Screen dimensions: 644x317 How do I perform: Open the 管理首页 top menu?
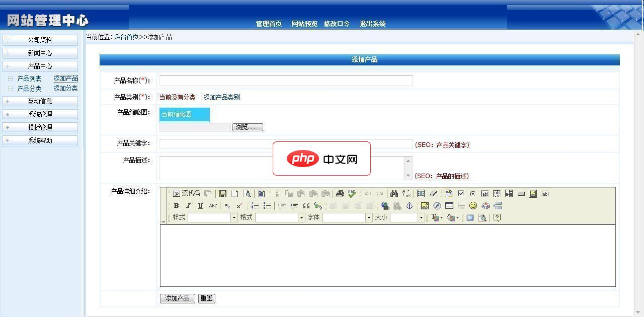click(x=269, y=24)
